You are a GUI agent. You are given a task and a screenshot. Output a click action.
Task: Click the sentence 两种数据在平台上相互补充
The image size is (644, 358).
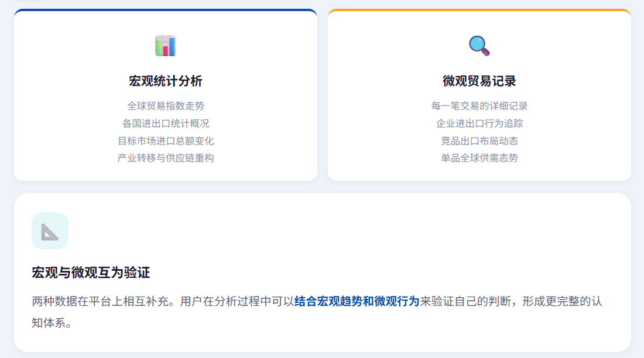coord(101,301)
